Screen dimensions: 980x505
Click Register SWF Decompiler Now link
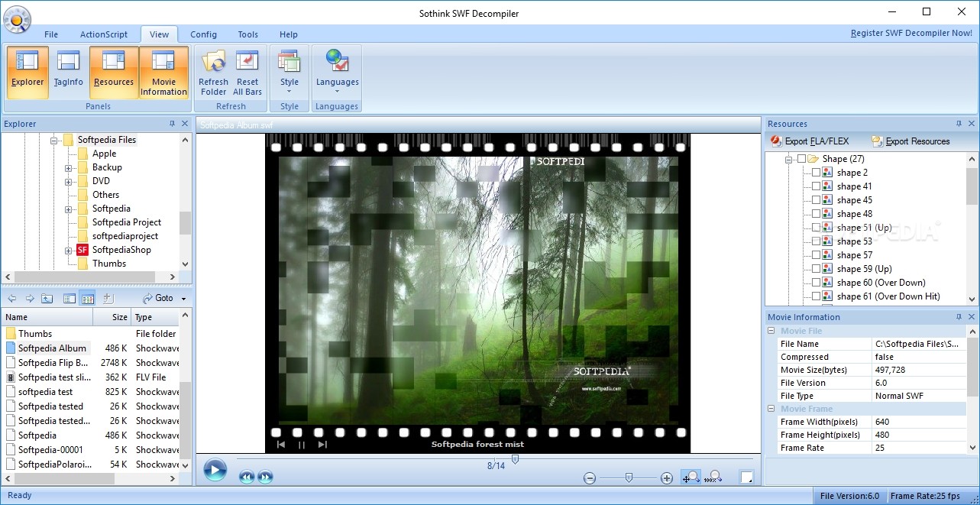pyautogui.click(x=911, y=34)
